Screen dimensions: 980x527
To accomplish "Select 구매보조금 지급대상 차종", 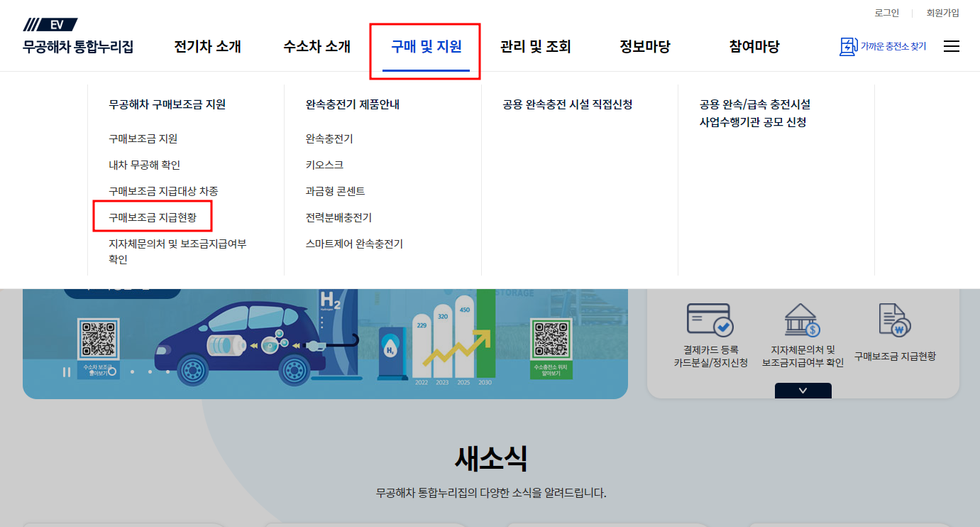I will pos(163,191).
